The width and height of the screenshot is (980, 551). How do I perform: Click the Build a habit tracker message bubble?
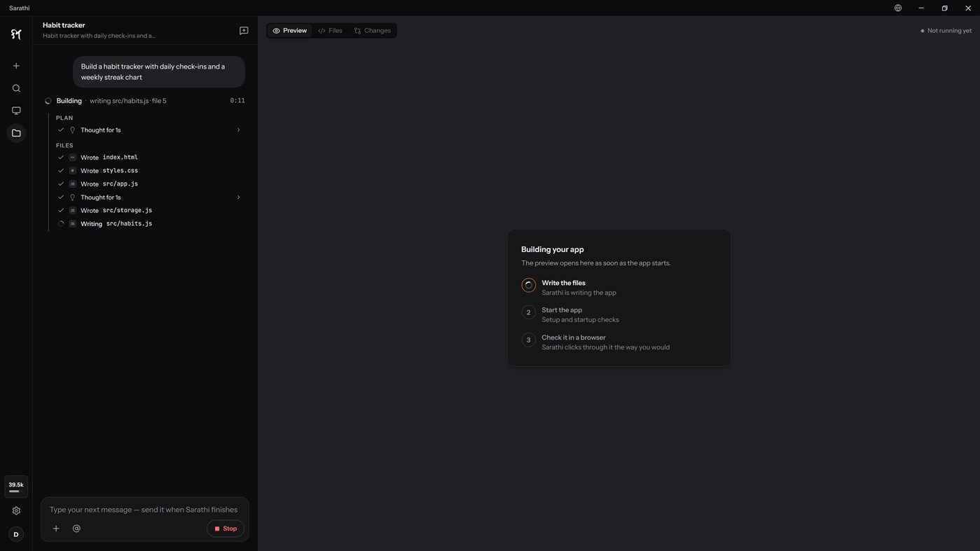[x=159, y=72]
